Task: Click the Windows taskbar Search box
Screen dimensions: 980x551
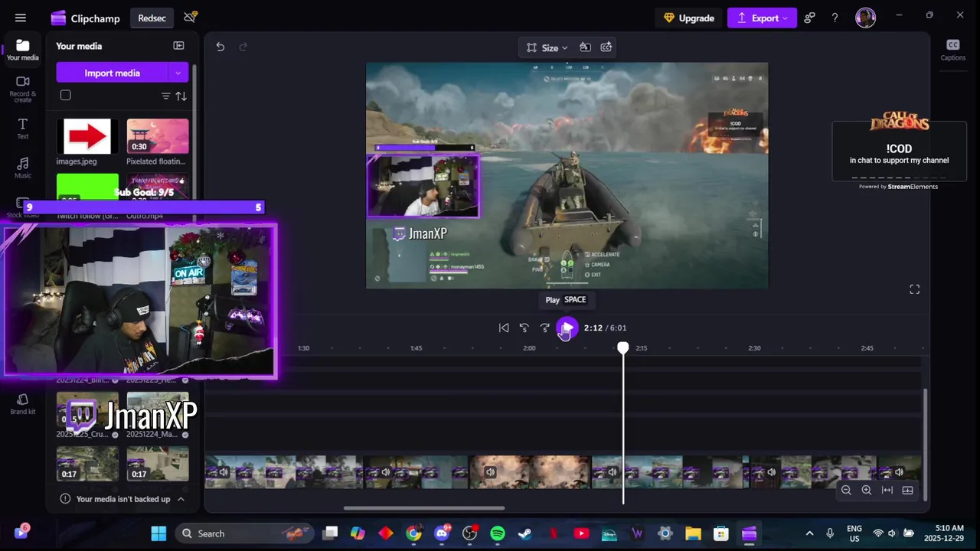Action: [x=245, y=533]
